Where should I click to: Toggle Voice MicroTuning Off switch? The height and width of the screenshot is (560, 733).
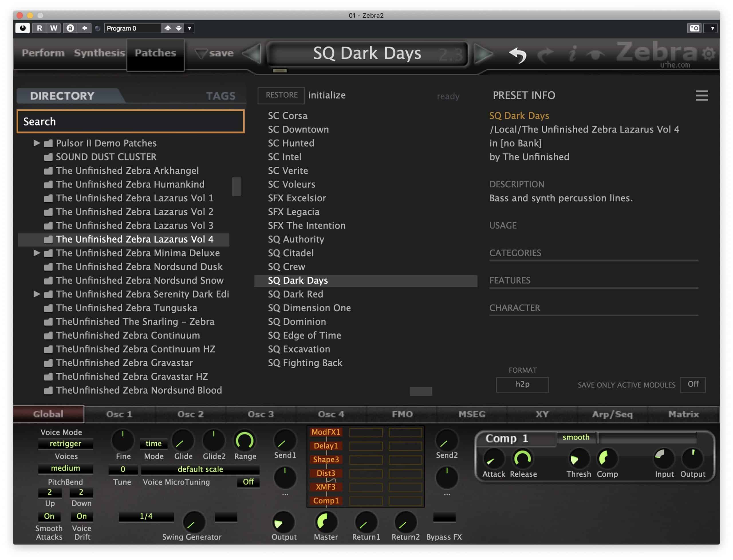pyautogui.click(x=248, y=482)
